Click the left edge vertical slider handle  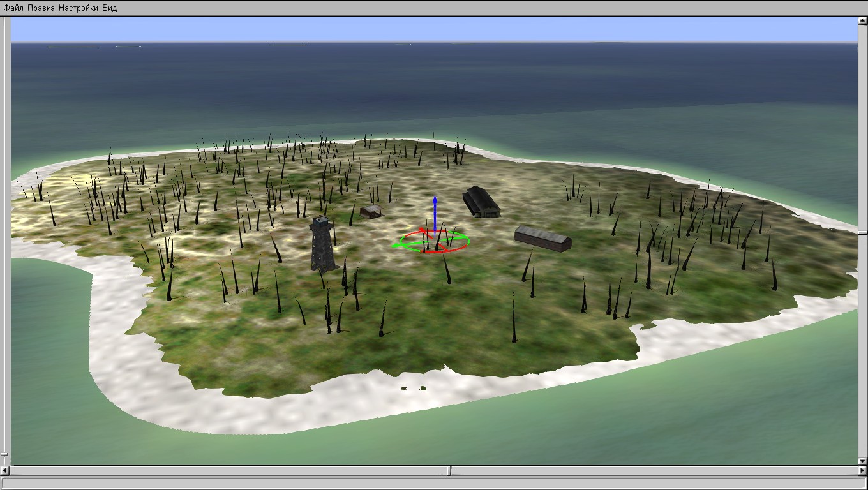pyautogui.click(x=4, y=454)
